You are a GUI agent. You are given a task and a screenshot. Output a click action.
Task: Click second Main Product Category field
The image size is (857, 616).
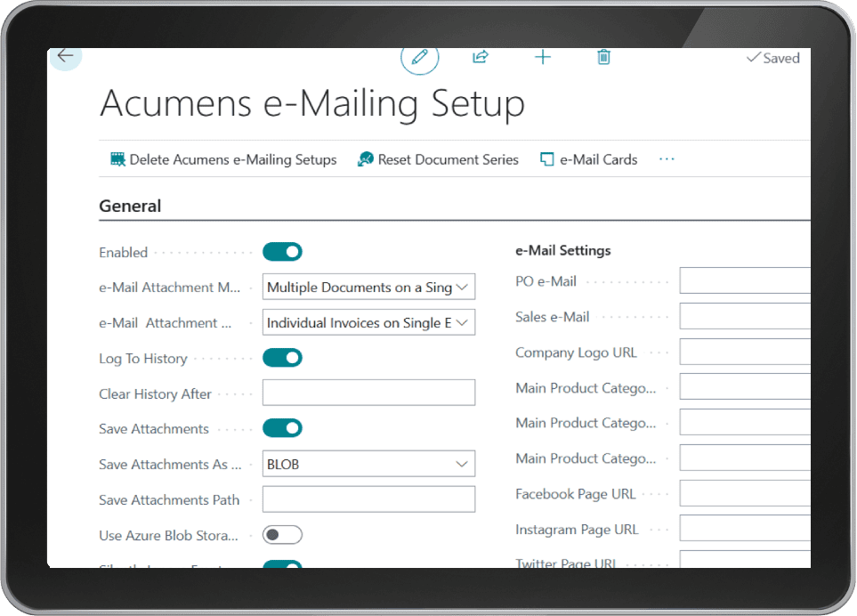[746, 423]
